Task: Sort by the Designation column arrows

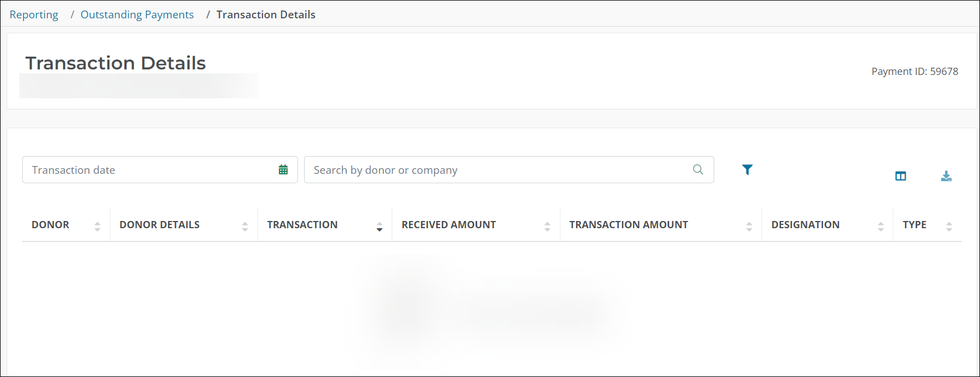Action: click(881, 226)
